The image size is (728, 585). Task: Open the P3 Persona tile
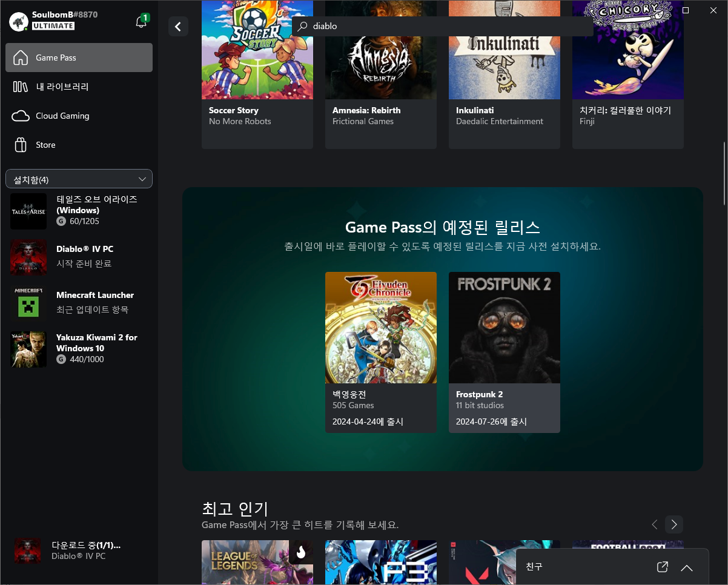(x=381, y=563)
